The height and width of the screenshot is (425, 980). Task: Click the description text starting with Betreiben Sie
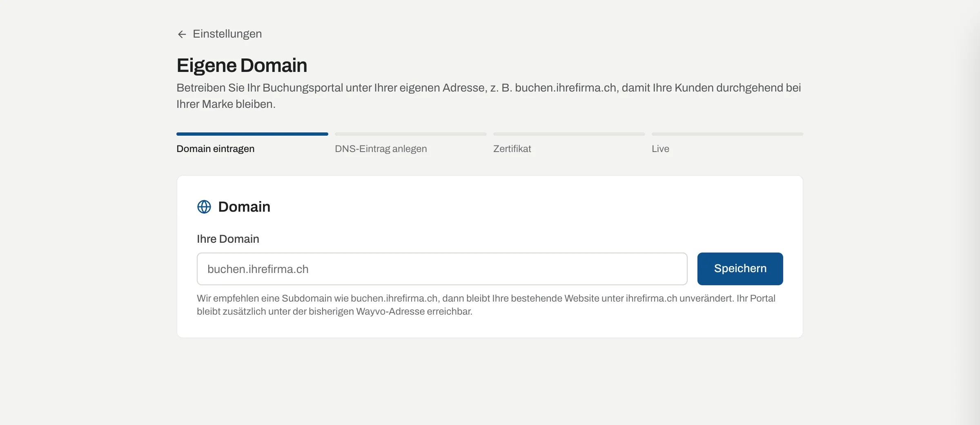[488, 96]
